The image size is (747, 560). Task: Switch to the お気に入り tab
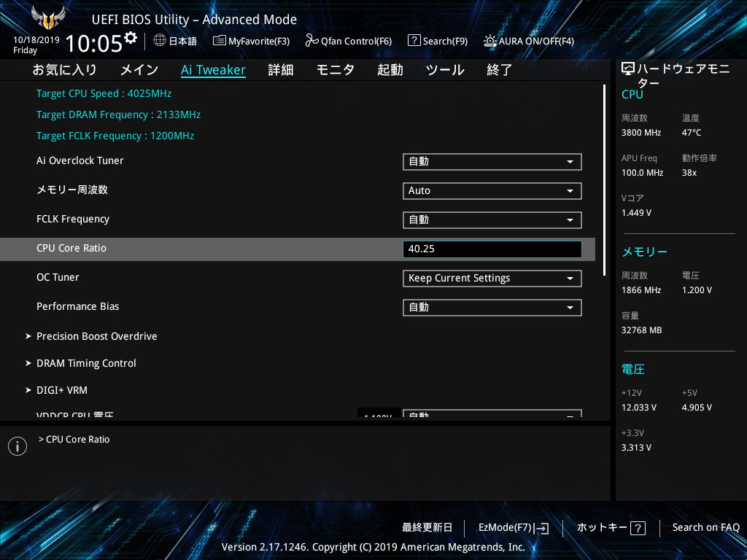pyautogui.click(x=65, y=70)
